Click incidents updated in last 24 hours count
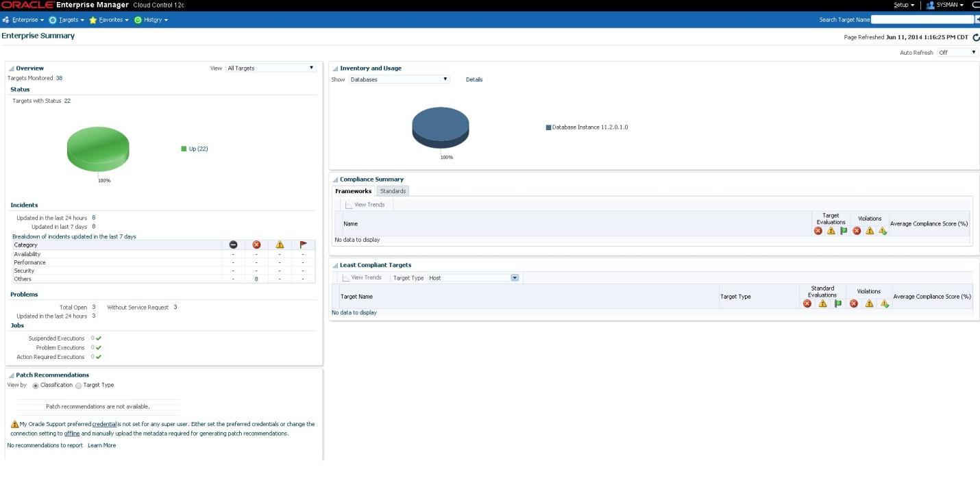 94,218
